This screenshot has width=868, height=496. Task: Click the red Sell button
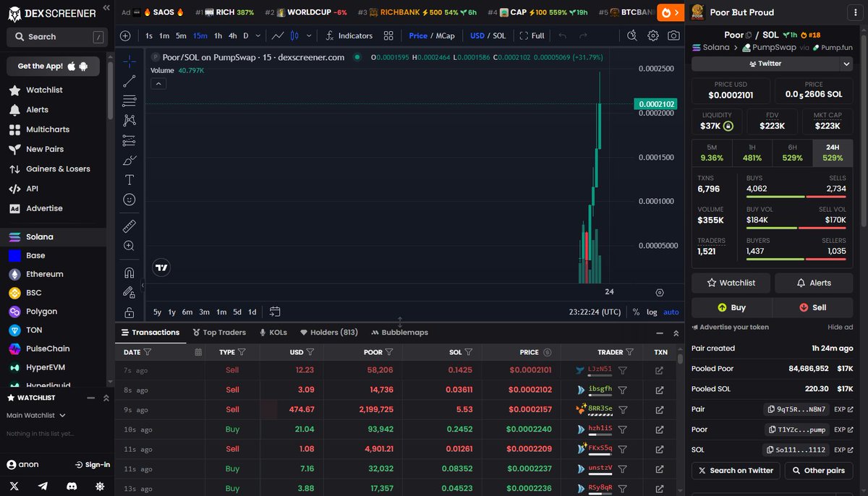[x=813, y=307]
